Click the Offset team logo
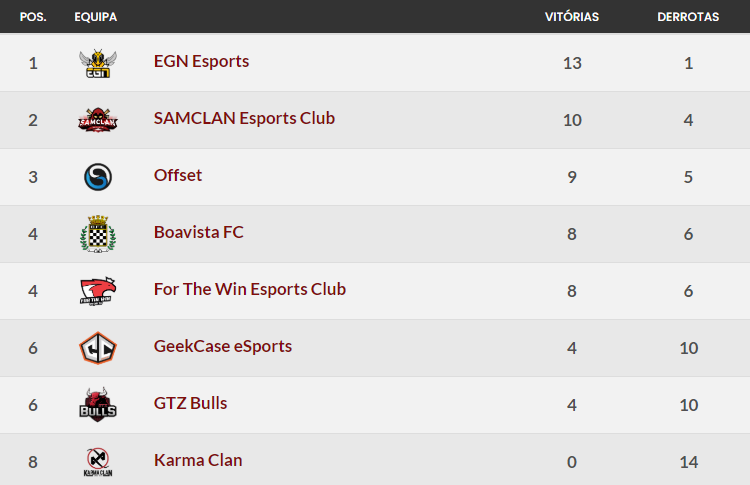Viewport: 750px width, 485px height. click(x=98, y=177)
